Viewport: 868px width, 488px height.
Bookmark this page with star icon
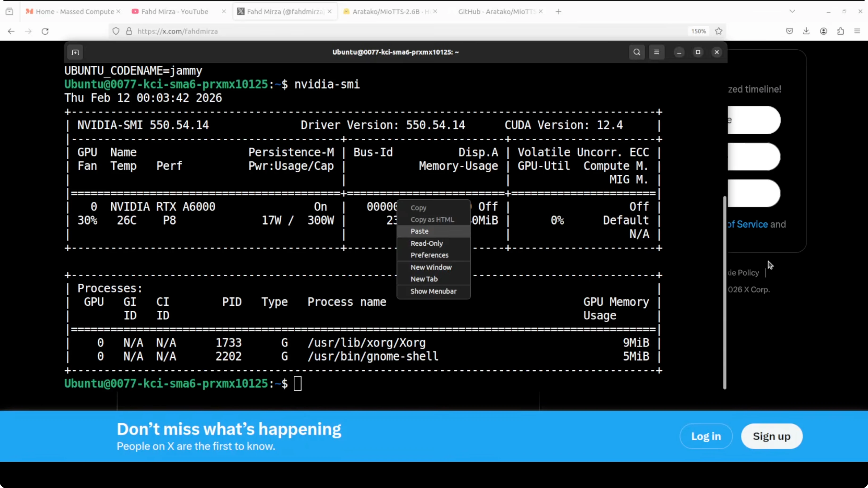718,31
